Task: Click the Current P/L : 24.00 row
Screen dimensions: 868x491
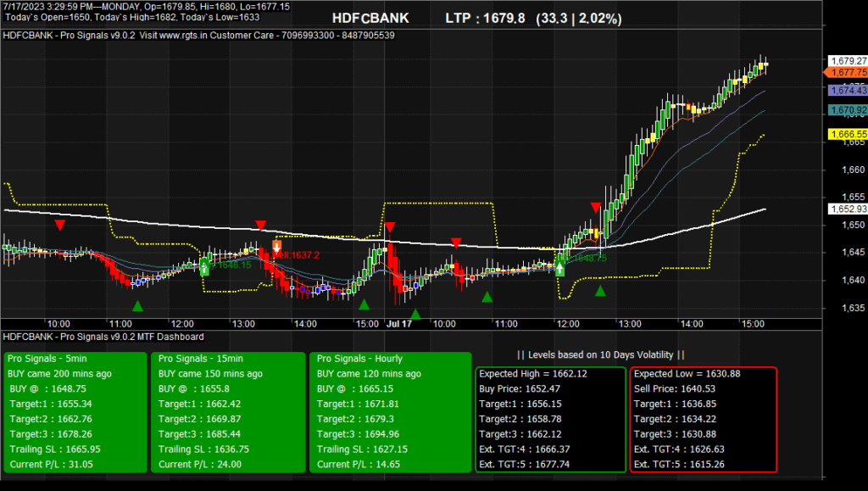Action: click(200, 465)
